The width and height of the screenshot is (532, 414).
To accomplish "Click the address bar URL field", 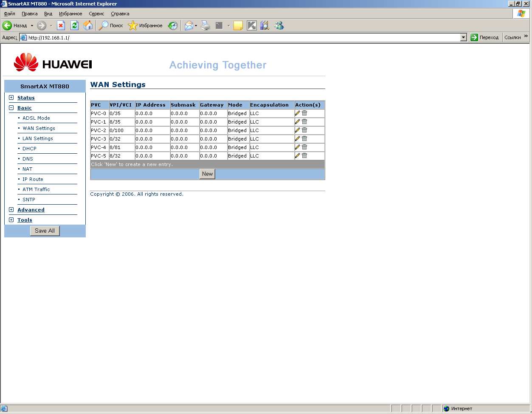I will pos(242,37).
